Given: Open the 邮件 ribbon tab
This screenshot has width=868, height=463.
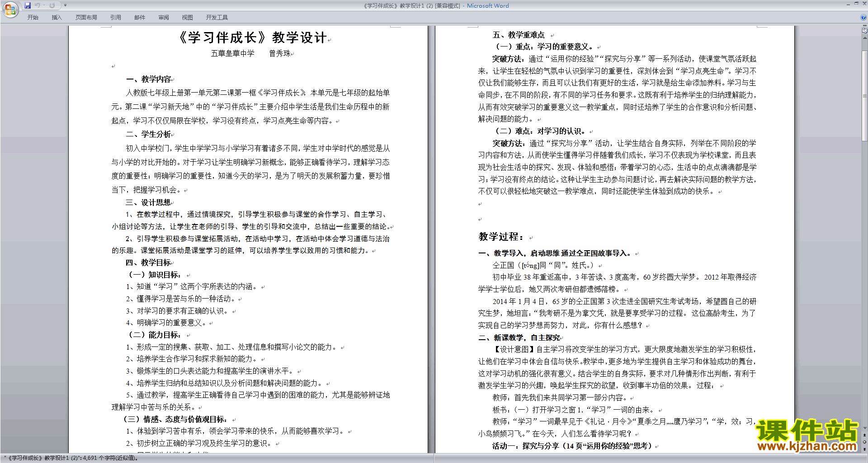Looking at the screenshot, I should coord(140,18).
